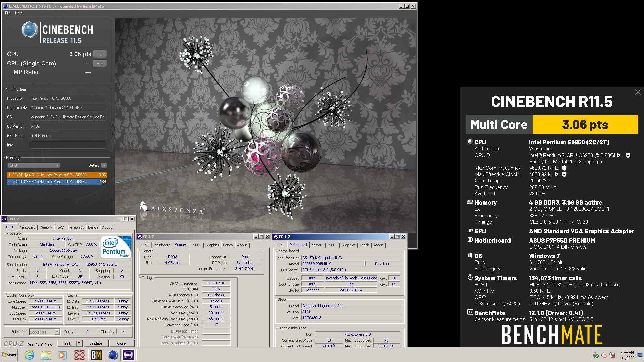644x362 pixels.
Task: Click the Cinebench sphere logo
Action: tap(30, 29)
